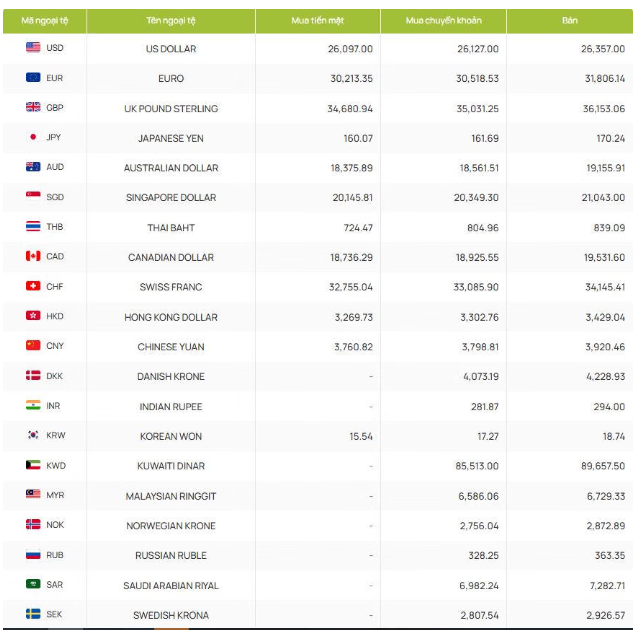Select the 'Tên ngoại tệ' column header

click(x=170, y=20)
